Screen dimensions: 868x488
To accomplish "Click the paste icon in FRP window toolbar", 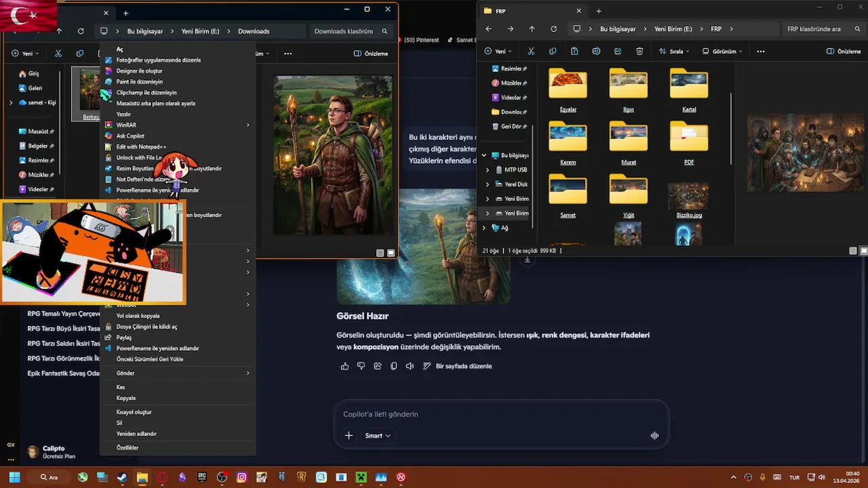I will pyautogui.click(x=574, y=52).
